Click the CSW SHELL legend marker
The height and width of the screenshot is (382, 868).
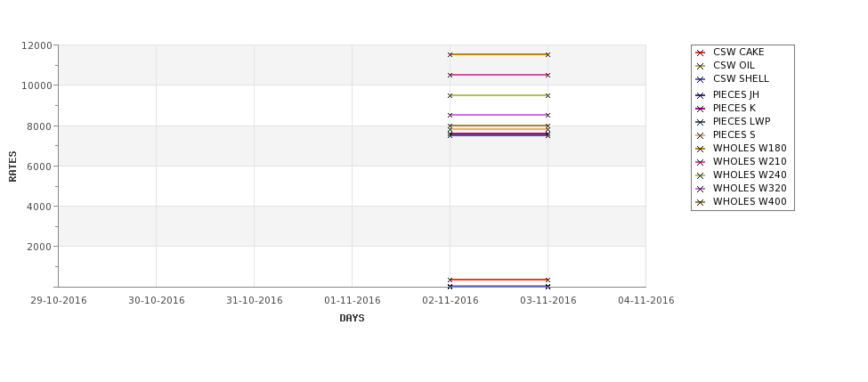tap(700, 79)
